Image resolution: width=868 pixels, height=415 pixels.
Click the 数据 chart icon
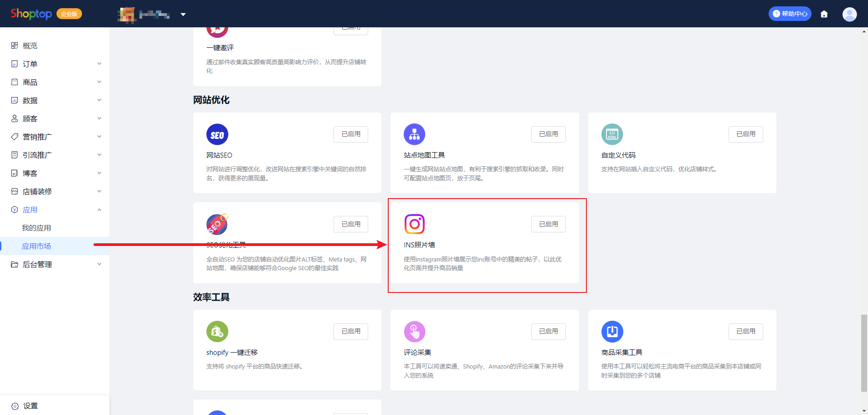(x=15, y=100)
